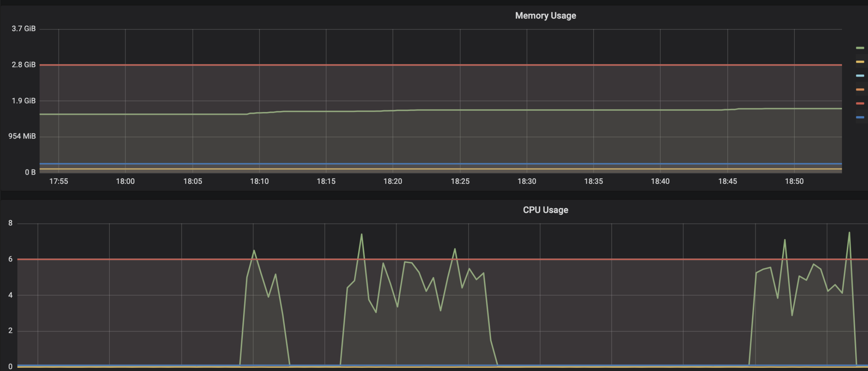Click the yellow series legend swatch

(859, 62)
